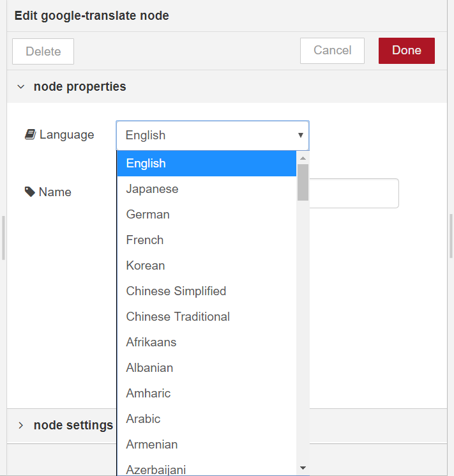
Task: Pick Albanian from the dropdown list
Action: point(207,367)
